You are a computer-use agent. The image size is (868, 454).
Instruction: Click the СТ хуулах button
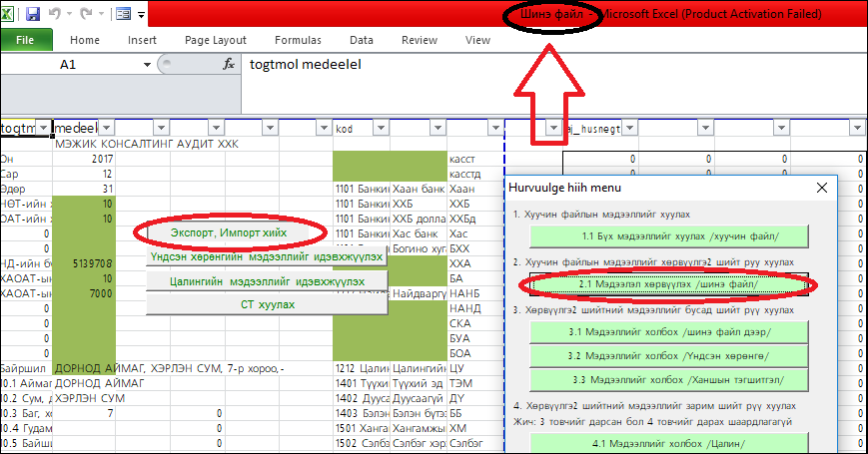pyautogui.click(x=267, y=304)
